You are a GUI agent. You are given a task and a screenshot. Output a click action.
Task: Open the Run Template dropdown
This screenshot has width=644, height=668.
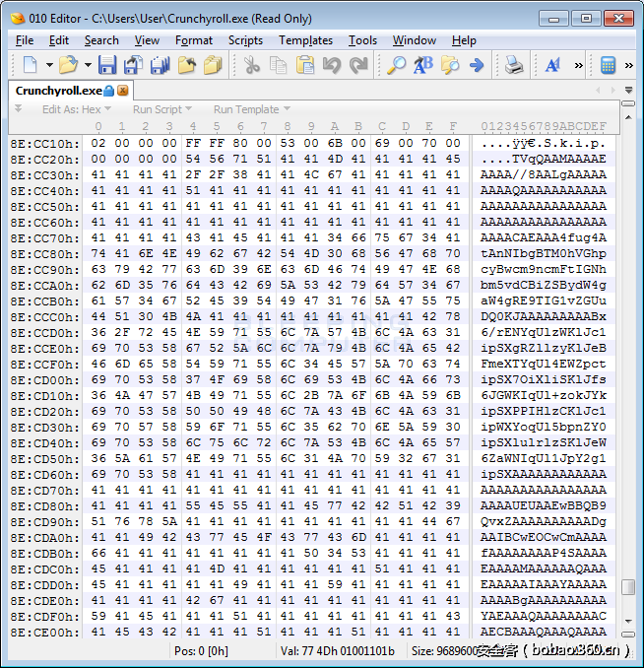tap(251, 109)
